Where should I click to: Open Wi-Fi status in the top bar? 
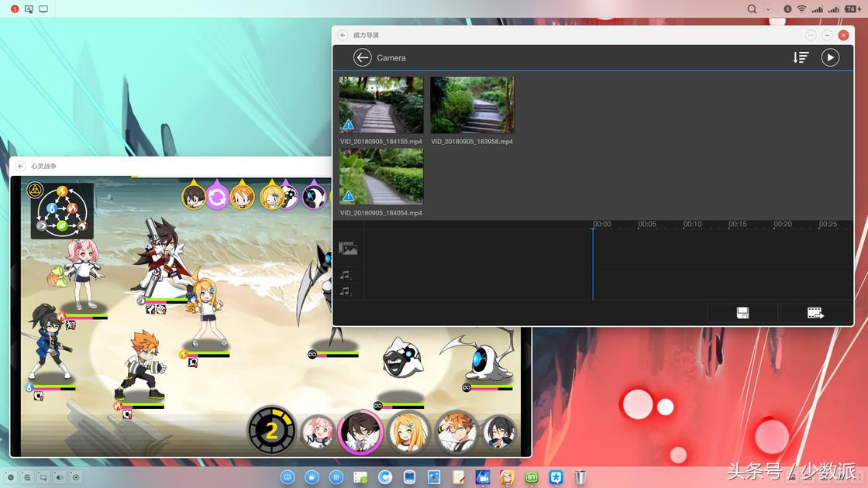(x=801, y=9)
